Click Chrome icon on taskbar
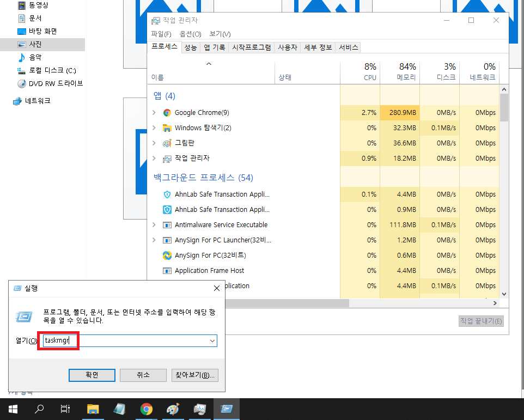The image size is (524, 420). 147,409
